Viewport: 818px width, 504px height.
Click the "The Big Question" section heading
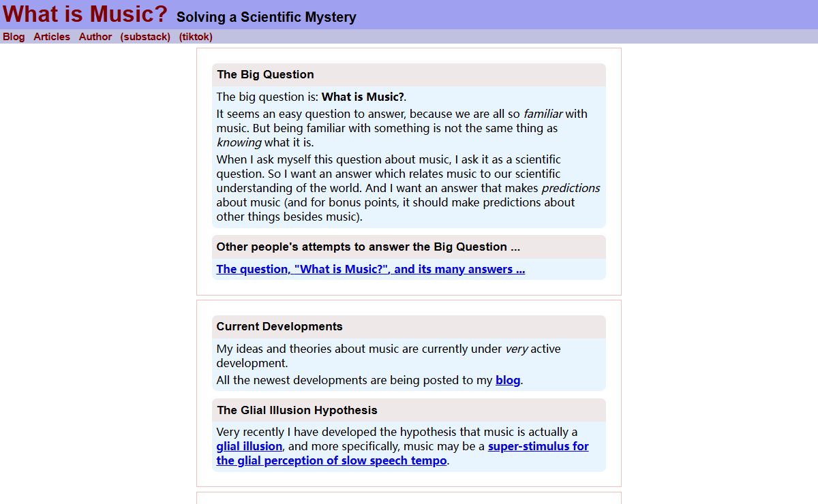(266, 75)
